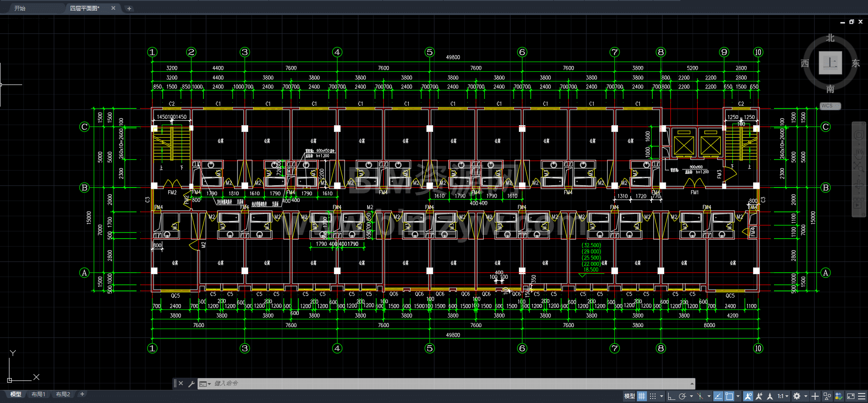The image size is (868, 403).
Task: Expand the WCS coordinate system dropdown
Action: coord(830,106)
